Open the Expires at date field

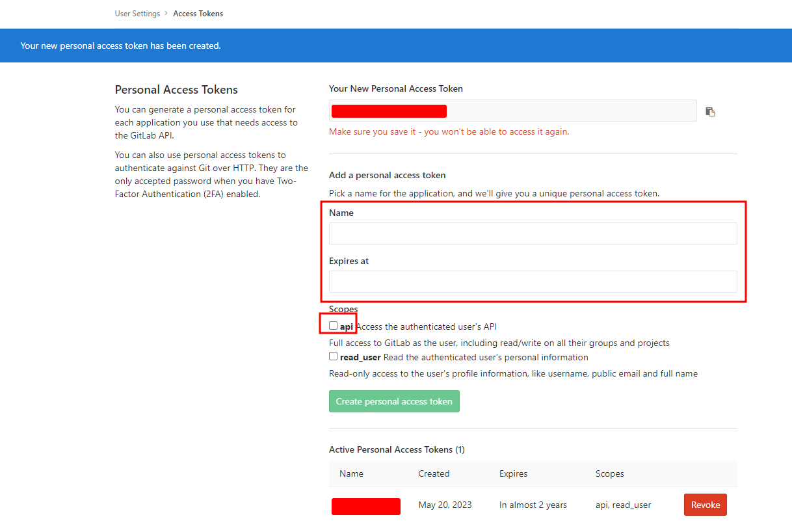pyautogui.click(x=533, y=281)
